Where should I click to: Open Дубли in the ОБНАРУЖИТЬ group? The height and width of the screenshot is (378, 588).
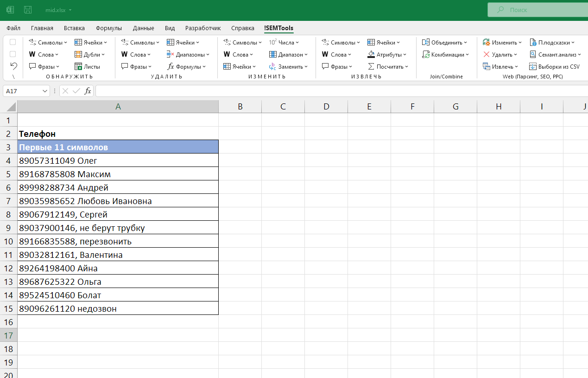tap(90, 54)
